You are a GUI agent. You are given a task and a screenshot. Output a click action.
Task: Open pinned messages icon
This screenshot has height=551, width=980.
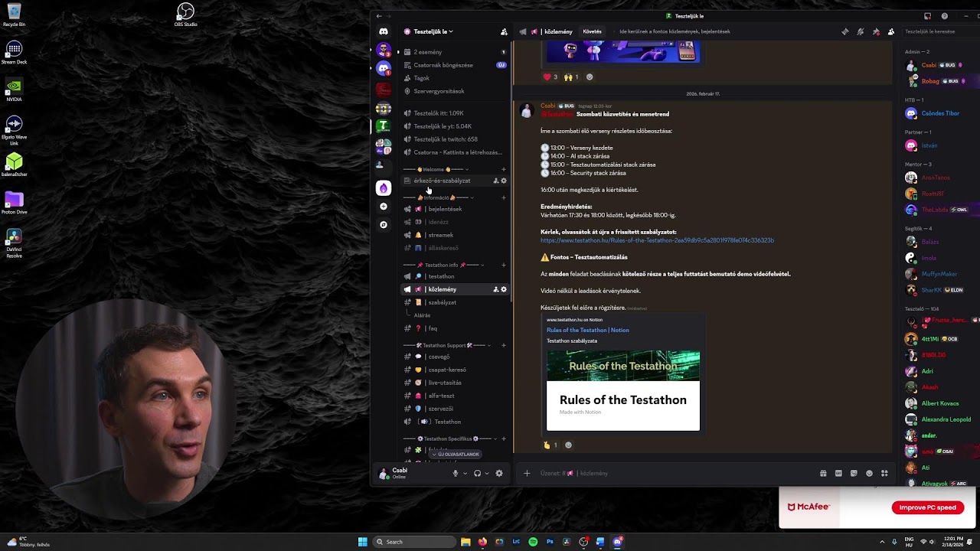876,31
